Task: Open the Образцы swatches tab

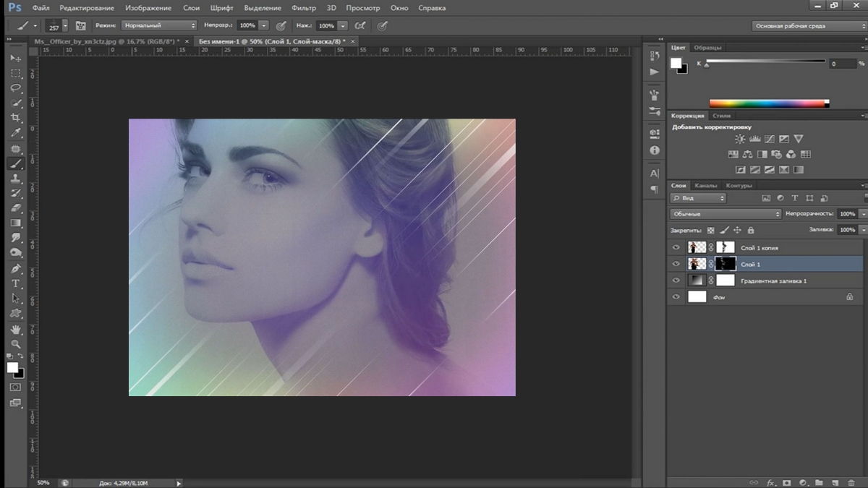Action: [706, 48]
